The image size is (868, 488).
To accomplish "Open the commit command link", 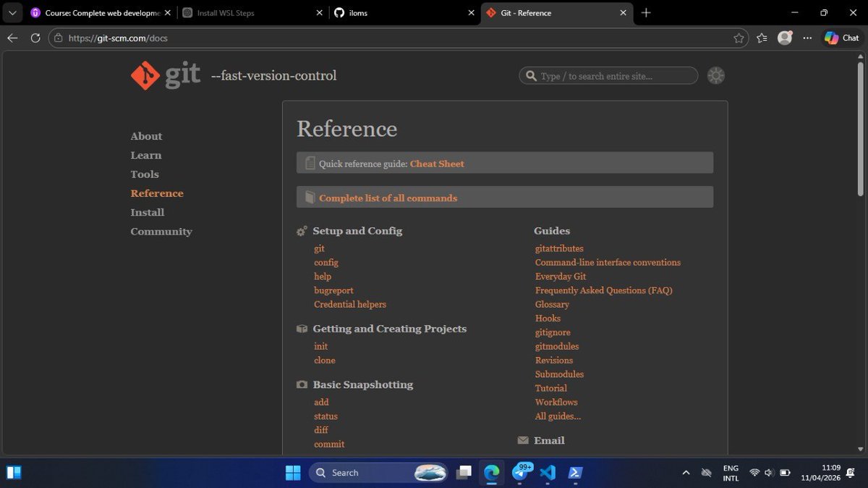I will pyautogui.click(x=329, y=444).
